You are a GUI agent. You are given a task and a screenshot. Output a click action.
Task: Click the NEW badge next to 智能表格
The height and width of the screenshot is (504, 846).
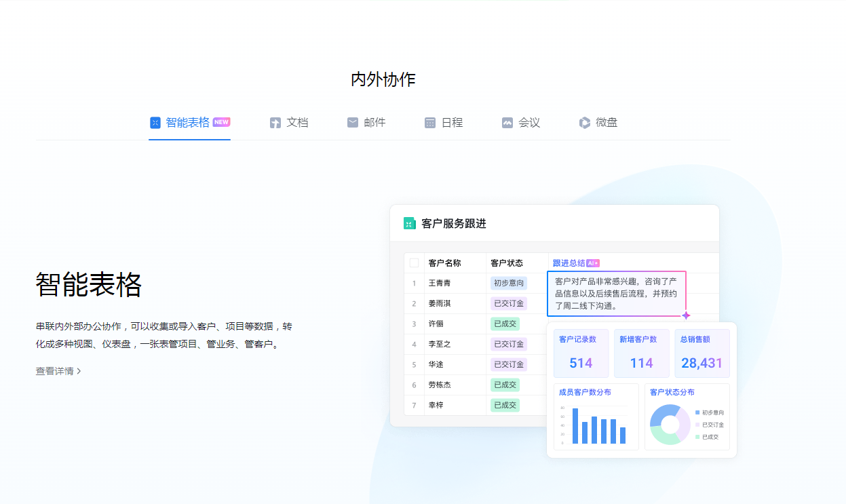220,121
